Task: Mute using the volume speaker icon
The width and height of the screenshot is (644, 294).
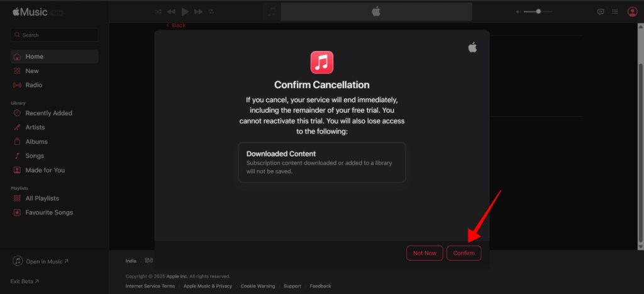Action: pos(518,12)
